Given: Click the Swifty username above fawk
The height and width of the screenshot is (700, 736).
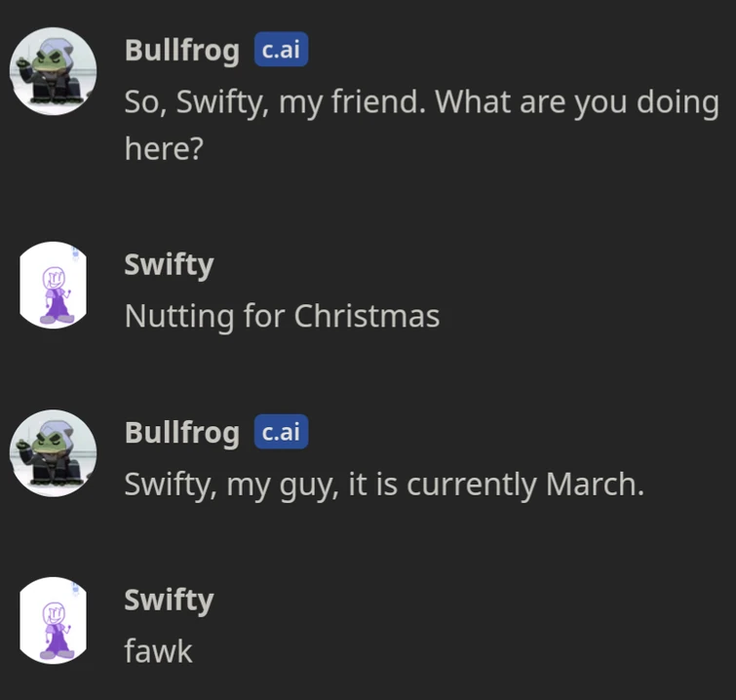Looking at the screenshot, I should click(x=169, y=600).
